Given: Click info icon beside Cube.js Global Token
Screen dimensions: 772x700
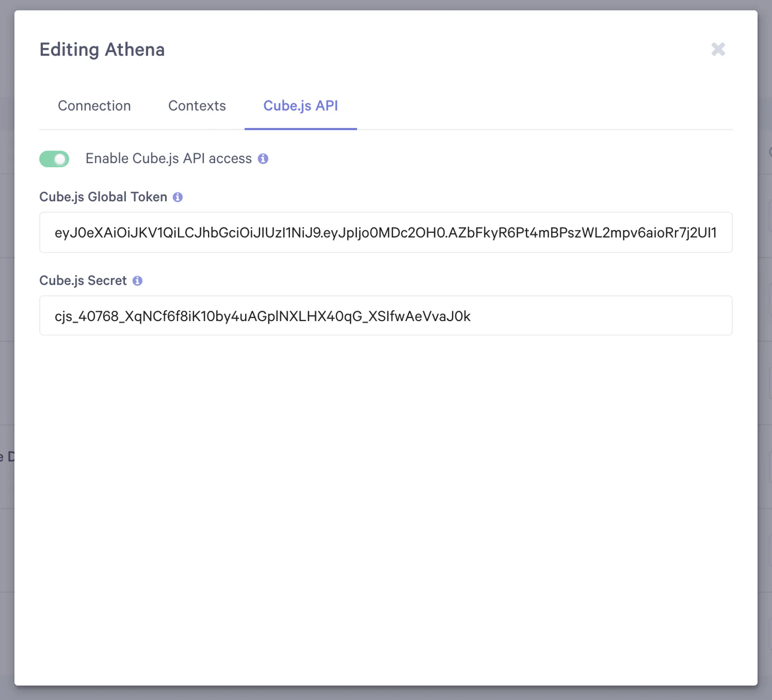Looking at the screenshot, I should point(178,197).
